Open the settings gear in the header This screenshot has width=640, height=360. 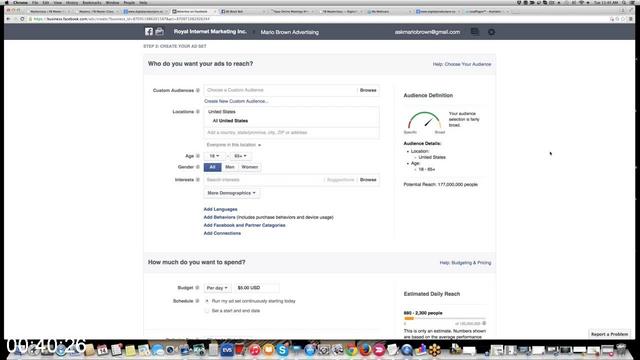[491, 32]
